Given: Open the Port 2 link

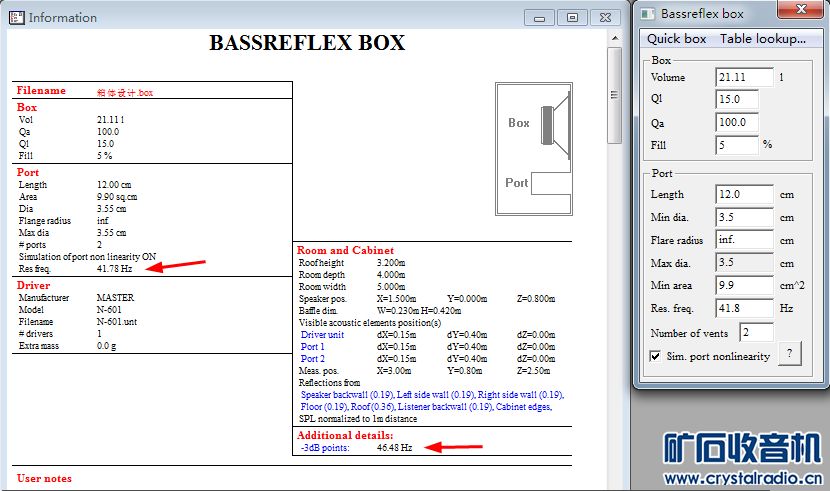Looking at the screenshot, I should pos(312,359).
